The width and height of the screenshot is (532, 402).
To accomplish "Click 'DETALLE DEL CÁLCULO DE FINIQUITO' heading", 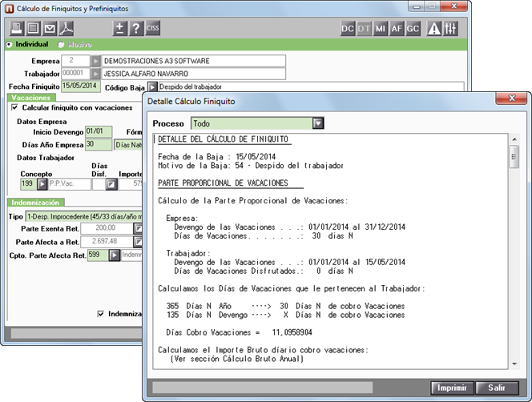I will [224, 139].
